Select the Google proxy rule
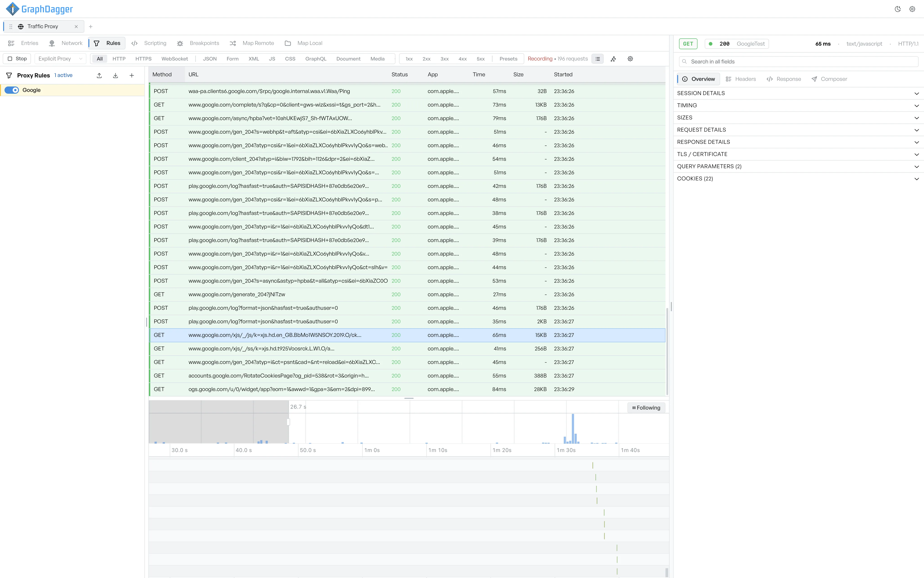Image resolution: width=924 pixels, height=578 pixels. (72, 90)
